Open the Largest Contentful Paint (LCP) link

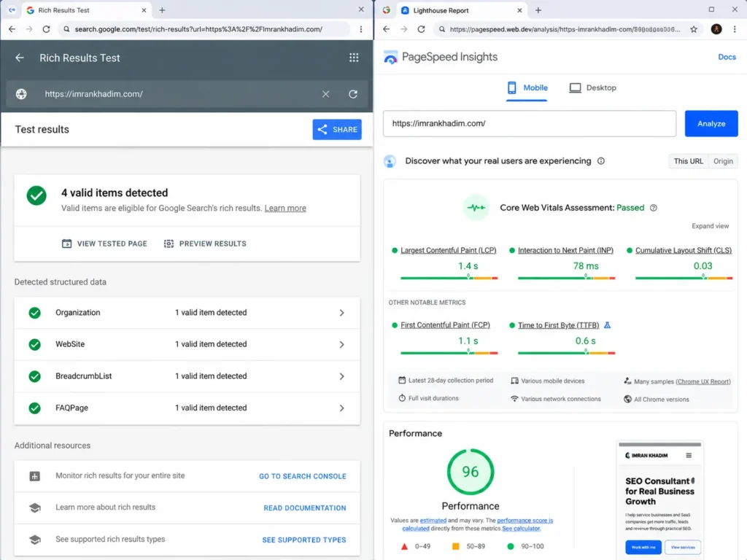[x=449, y=251]
